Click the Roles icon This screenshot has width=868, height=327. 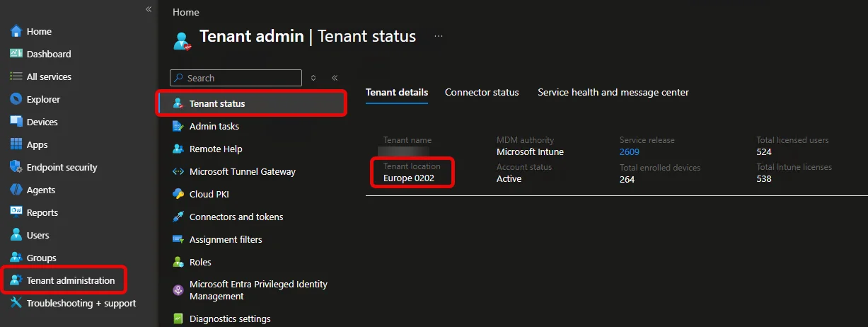(178, 262)
